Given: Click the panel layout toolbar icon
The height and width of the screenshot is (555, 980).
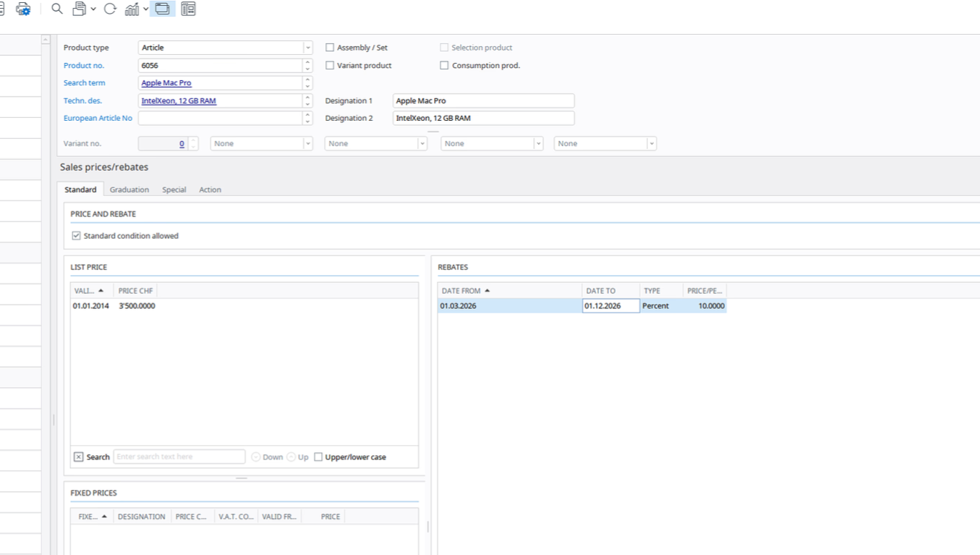Looking at the screenshot, I should pos(188,9).
